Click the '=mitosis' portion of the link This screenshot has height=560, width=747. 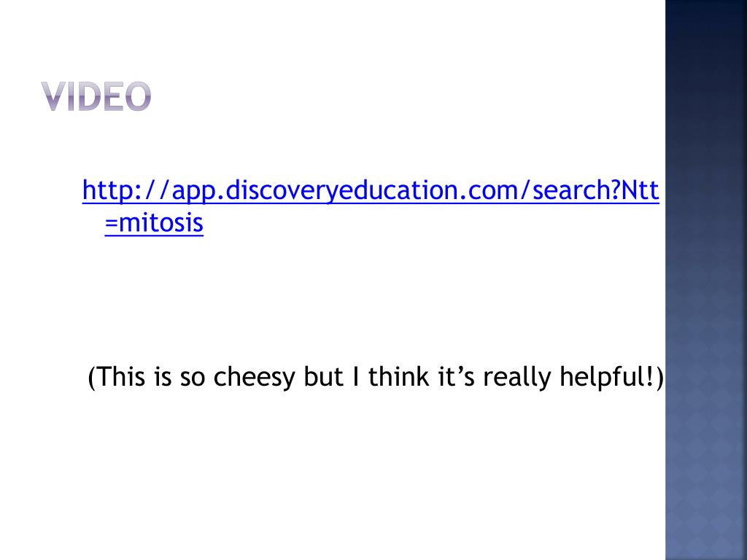pos(154,222)
